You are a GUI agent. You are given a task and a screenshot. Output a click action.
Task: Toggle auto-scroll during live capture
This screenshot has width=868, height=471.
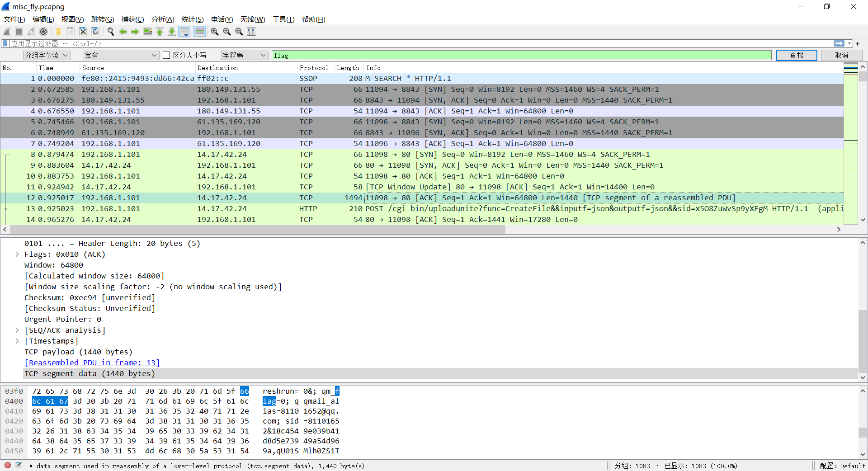(184, 32)
